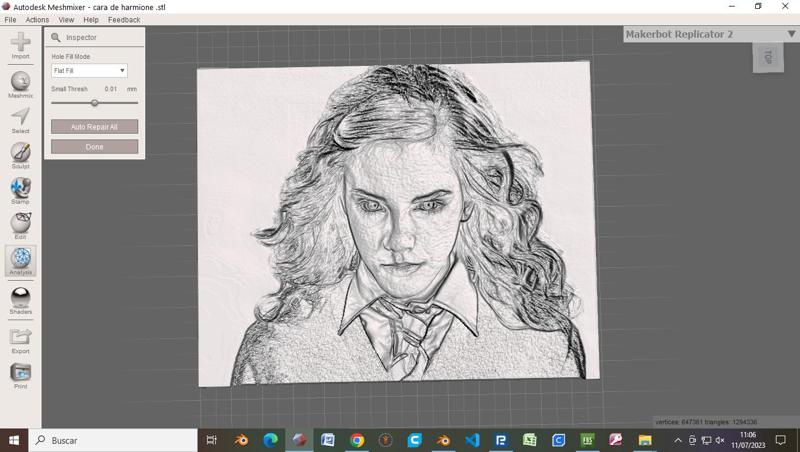This screenshot has height=452, width=800.
Task: Click the vertices and triangles status text
Action: click(706, 422)
